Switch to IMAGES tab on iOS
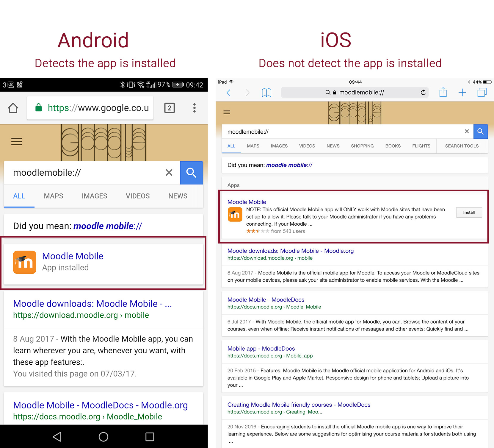 click(x=279, y=146)
